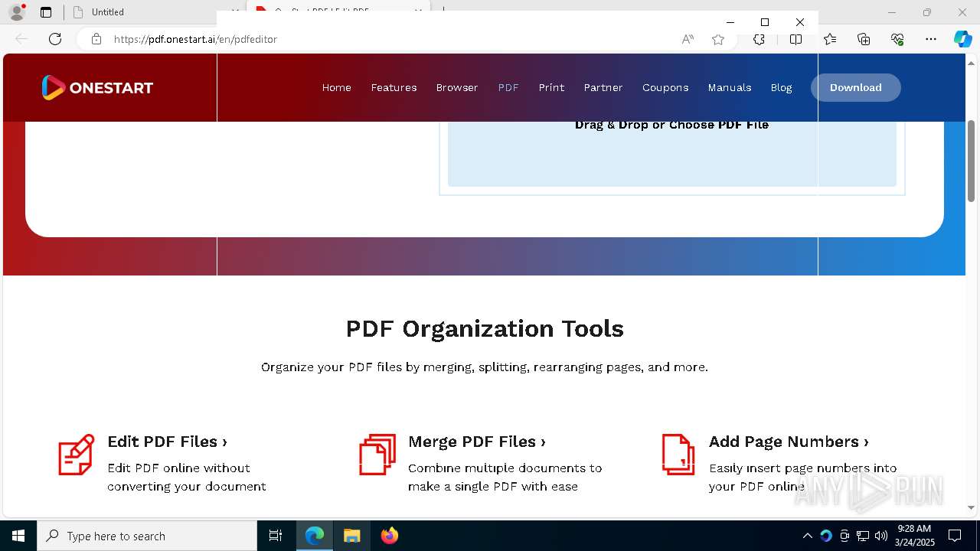This screenshot has height=551, width=980.
Task: Click the 'PDF Organization Tools' heading text
Action: [485, 328]
